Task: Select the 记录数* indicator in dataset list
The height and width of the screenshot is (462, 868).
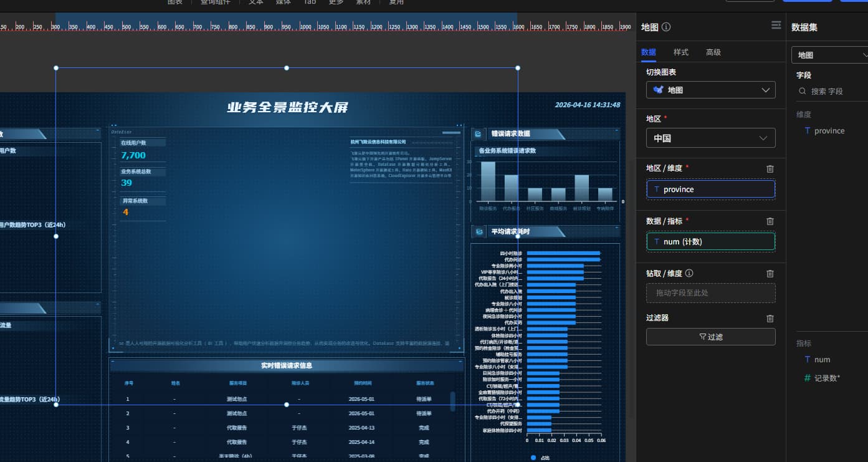Action: point(826,378)
